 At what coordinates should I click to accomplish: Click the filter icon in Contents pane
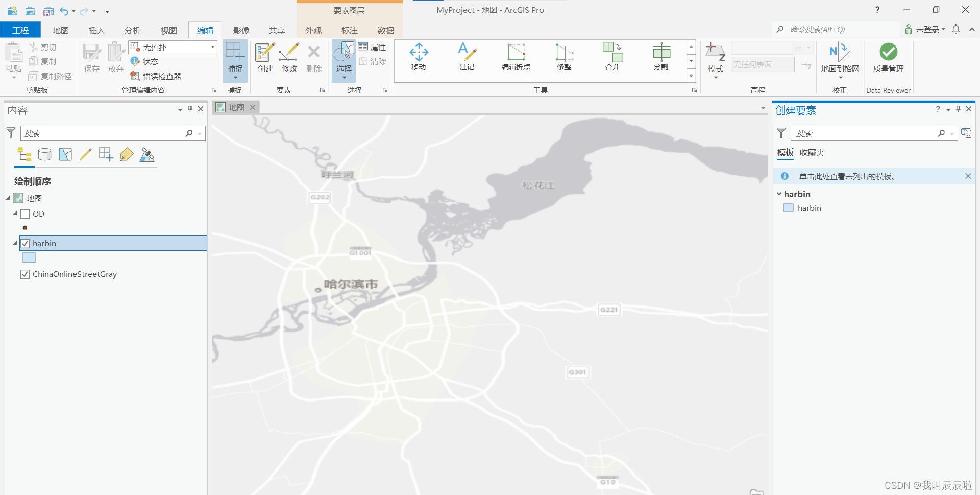click(11, 133)
